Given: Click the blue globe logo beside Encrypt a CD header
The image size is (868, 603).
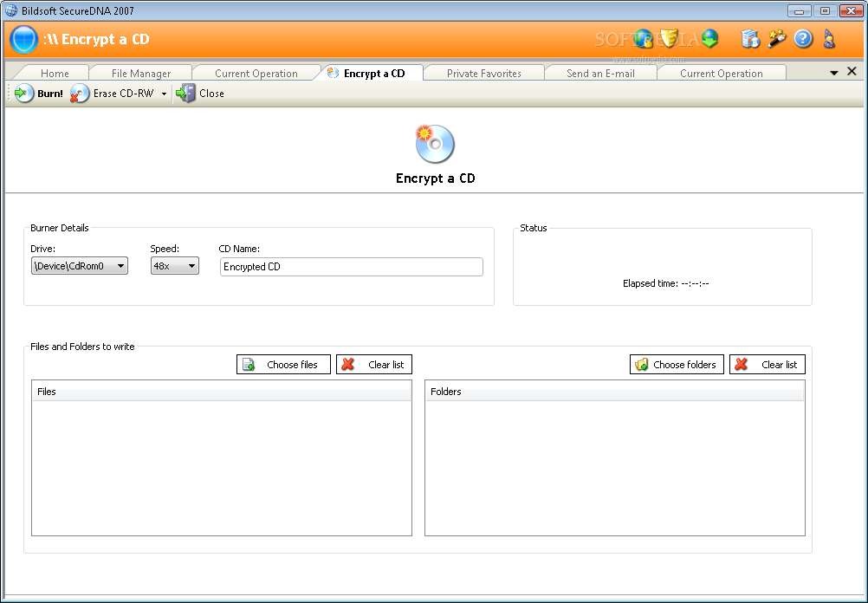Looking at the screenshot, I should pyautogui.click(x=23, y=39).
